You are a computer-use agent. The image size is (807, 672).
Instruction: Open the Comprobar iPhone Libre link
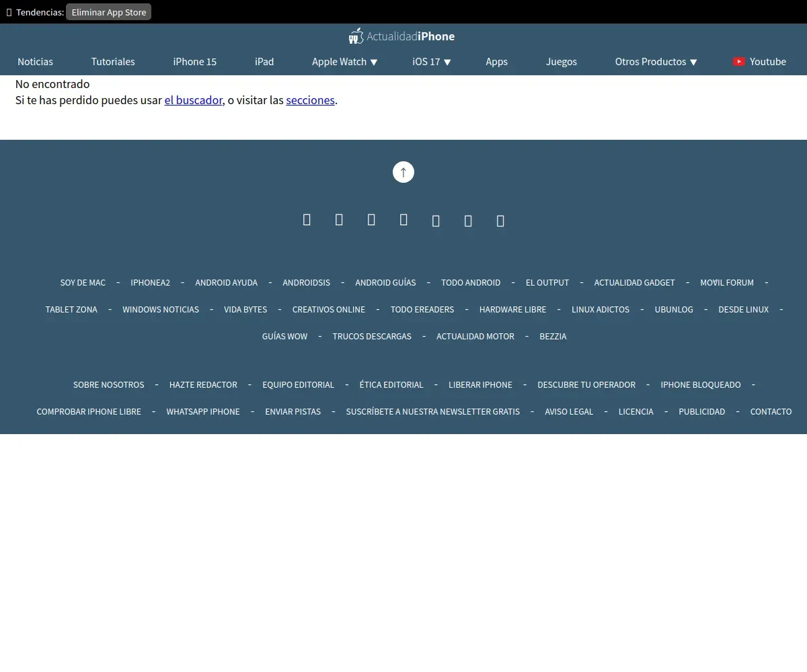click(x=89, y=411)
